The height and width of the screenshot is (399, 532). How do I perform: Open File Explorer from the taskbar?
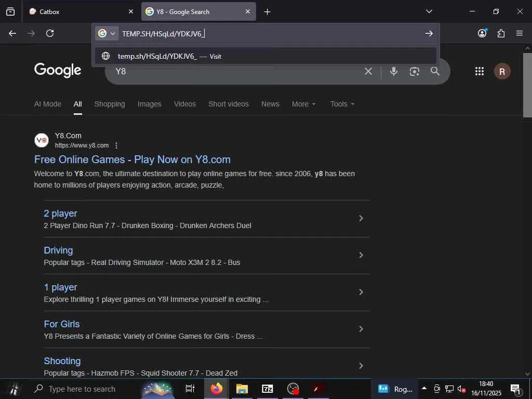tap(242, 389)
